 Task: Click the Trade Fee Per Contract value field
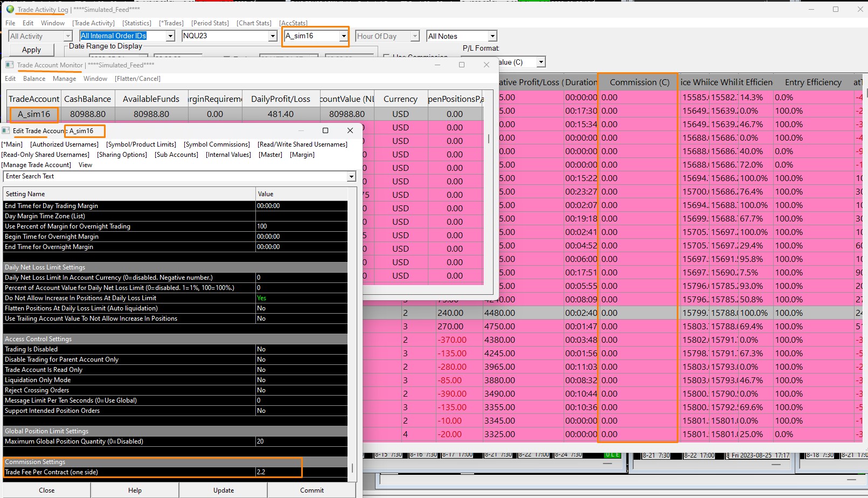pyautogui.click(x=277, y=472)
